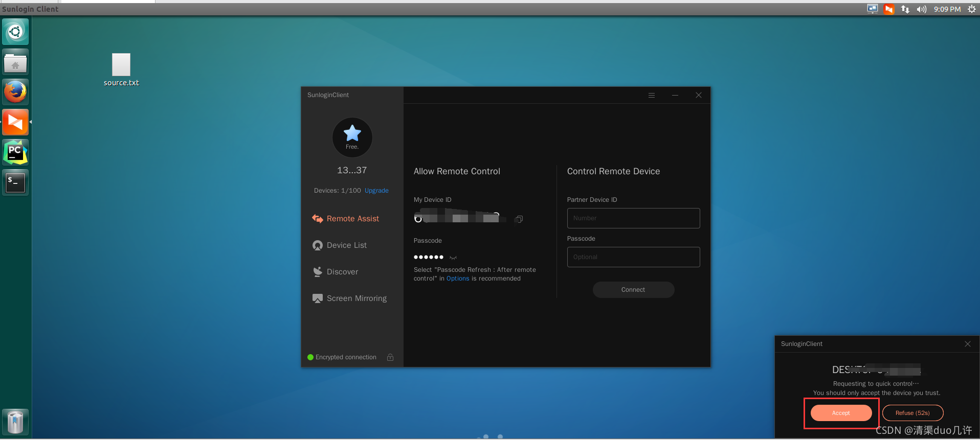
Task: Minimize the SunloginClient main window
Action: 675,95
